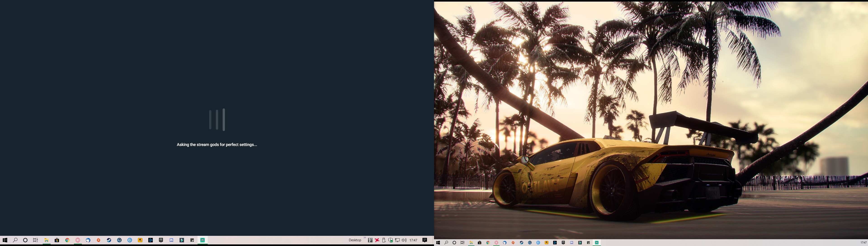Open File Explorer from the taskbar
Viewport: 868px width, 246px height.
click(x=47, y=240)
